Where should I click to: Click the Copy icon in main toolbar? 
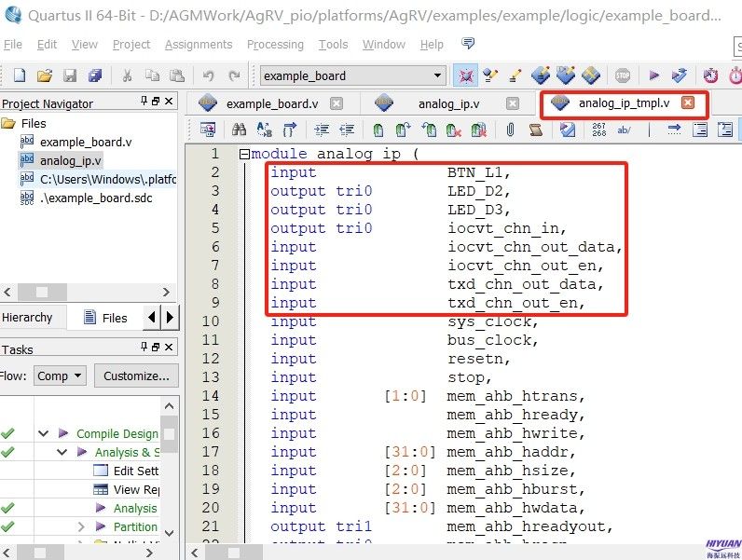152,75
